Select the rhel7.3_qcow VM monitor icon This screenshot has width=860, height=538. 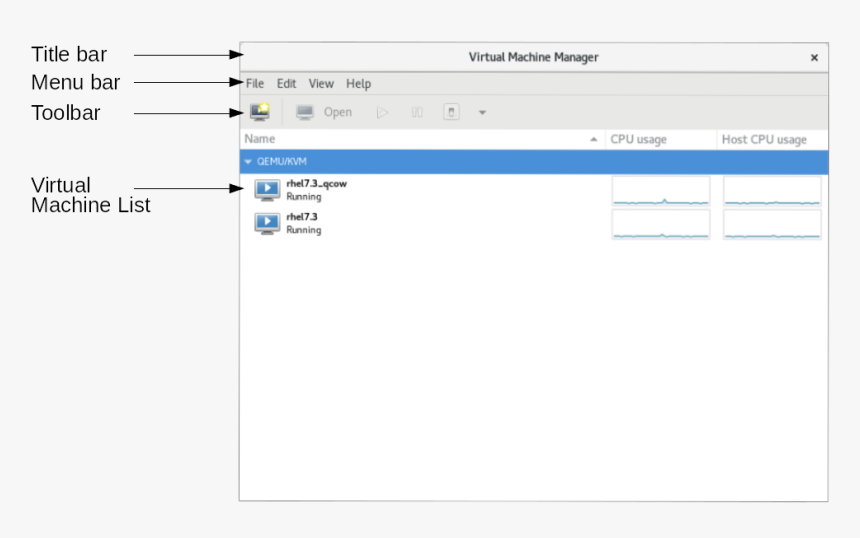(x=267, y=190)
